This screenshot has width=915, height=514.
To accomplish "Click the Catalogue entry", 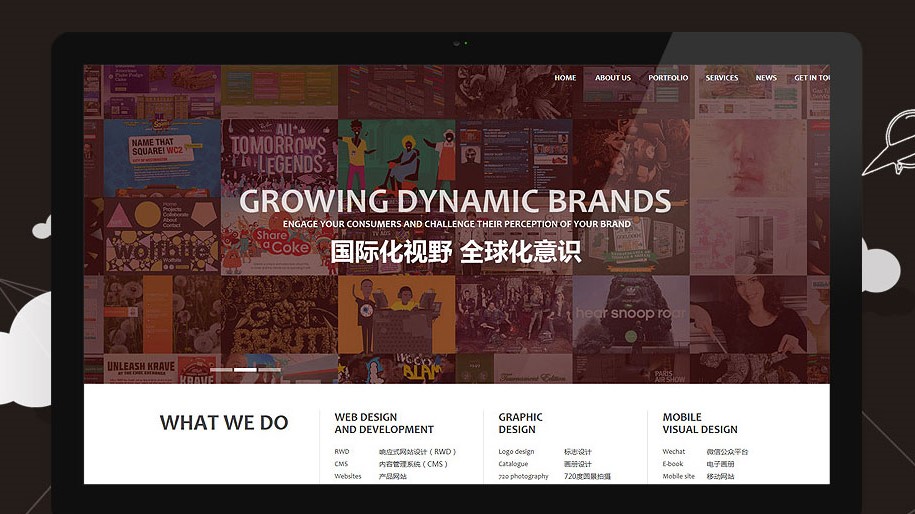I will click(x=513, y=464).
